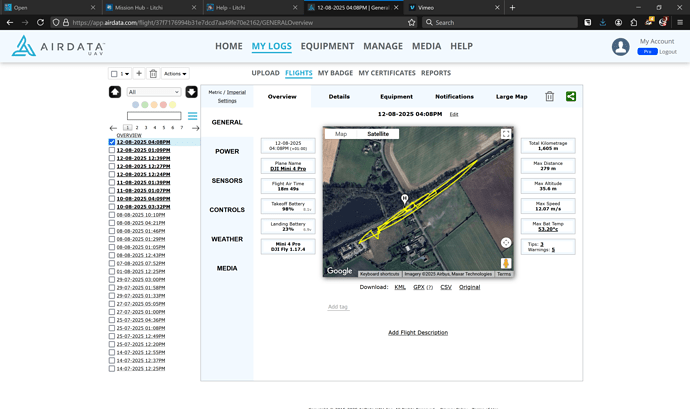The width and height of the screenshot is (690, 409).
Task: Check the 14-07-2025 12:25PM flight checkbox
Action: point(112,368)
